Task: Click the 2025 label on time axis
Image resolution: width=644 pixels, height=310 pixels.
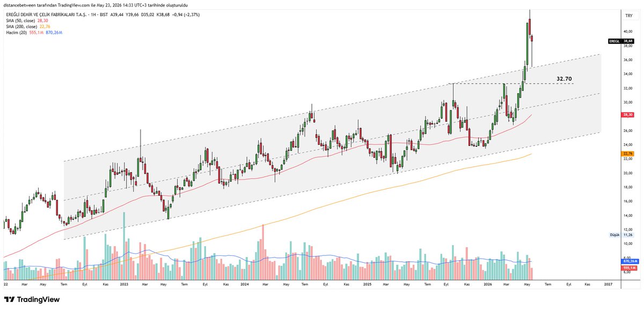Action: pos(367,284)
